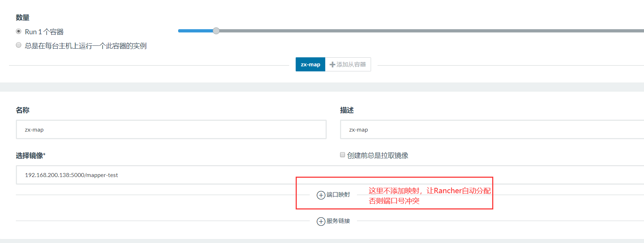The width and height of the screenshot is (644, 243).
Task: Click the circled plus icon for 服务链接
Action: coord(321,221)
